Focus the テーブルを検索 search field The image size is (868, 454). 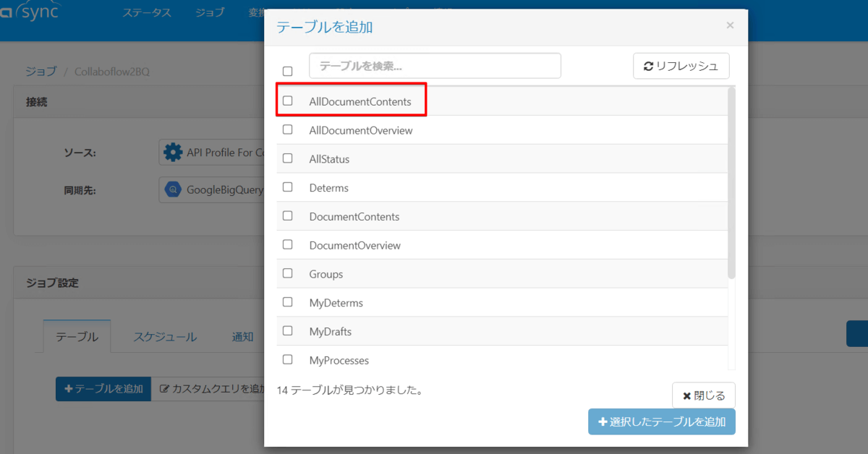(x=435, y=66)
